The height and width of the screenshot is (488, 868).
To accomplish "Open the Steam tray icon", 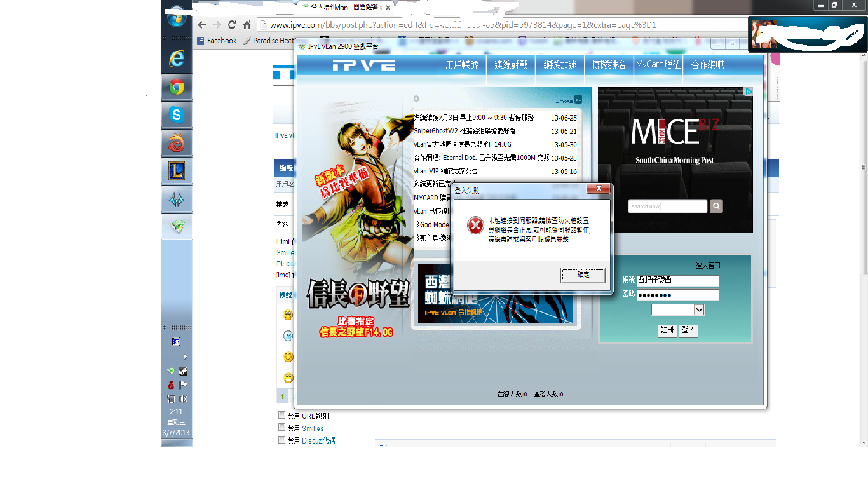I will [x=183, y=371].
